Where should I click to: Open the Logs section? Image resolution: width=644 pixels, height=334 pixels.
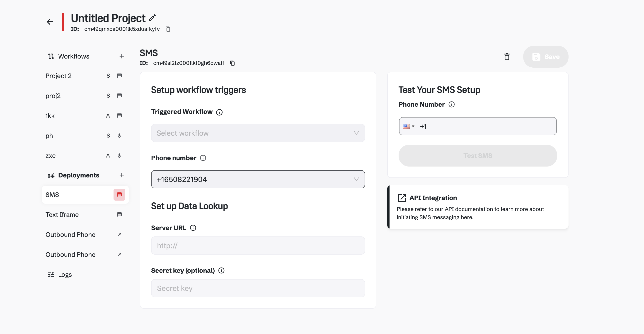tap(65, 275)
